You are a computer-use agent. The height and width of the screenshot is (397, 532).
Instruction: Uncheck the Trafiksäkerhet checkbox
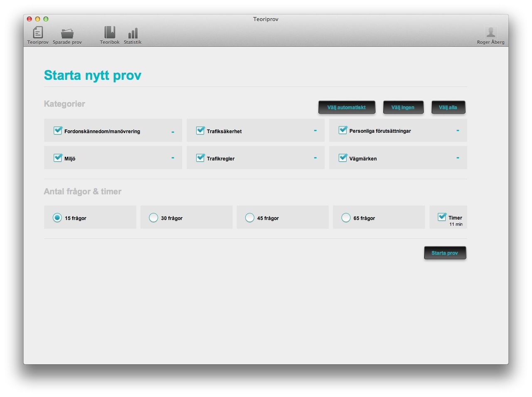click(x=200, y=131)
